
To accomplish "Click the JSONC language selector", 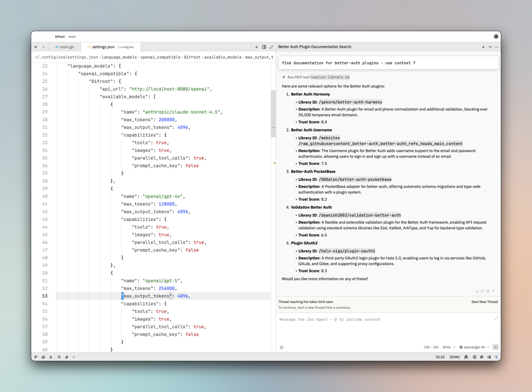I will click(454, 357).
